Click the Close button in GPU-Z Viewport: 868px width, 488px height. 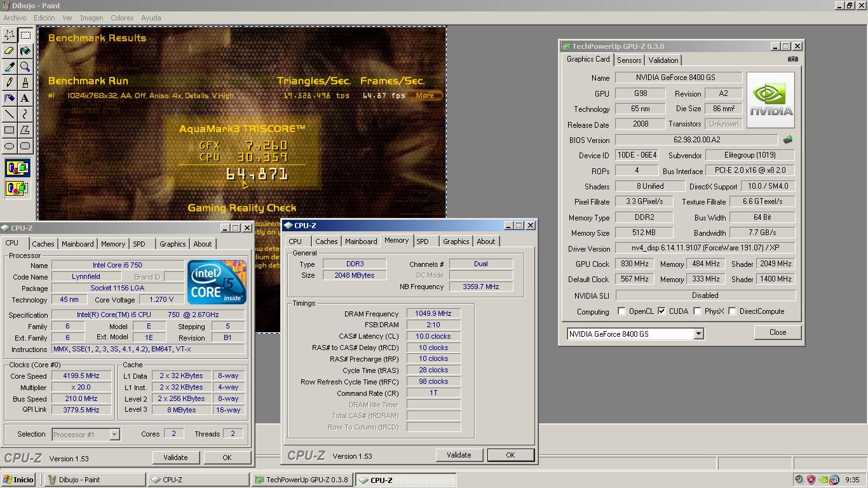[x=778, y=332]
